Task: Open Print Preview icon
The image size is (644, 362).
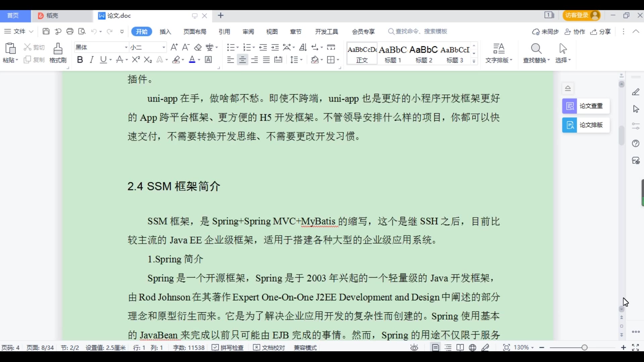Action: 82,32
